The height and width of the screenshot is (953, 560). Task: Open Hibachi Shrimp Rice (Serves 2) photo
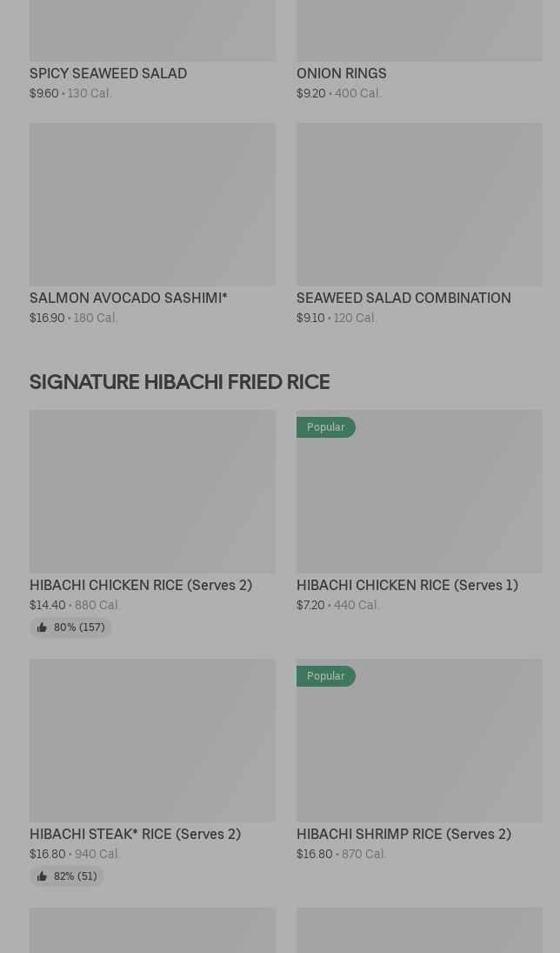click(419, 749)
